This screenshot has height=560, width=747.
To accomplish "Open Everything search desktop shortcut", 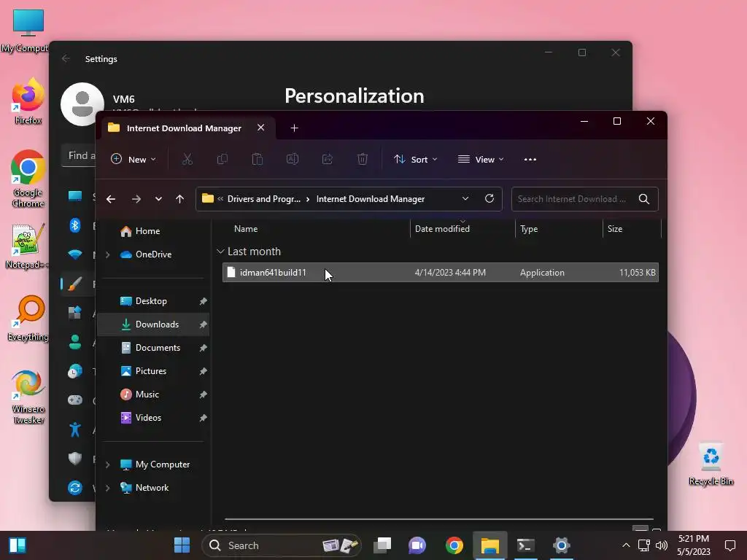I will (28, 319).
